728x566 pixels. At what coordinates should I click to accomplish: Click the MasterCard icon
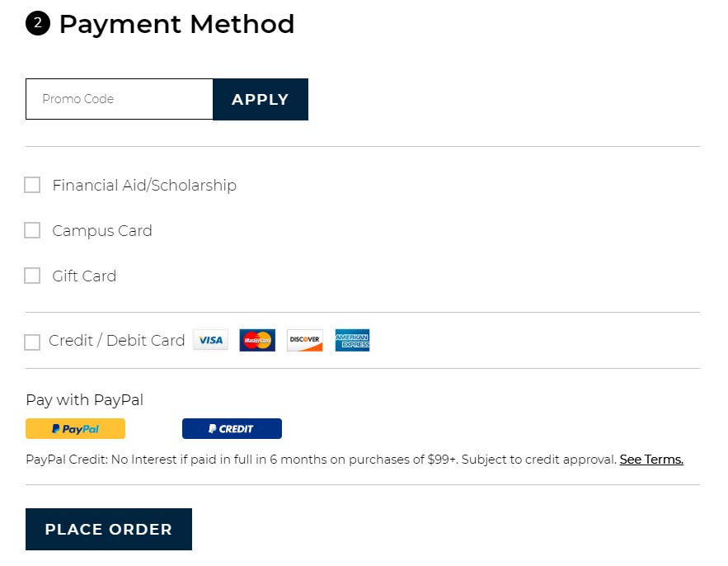(x=256, y=340)
